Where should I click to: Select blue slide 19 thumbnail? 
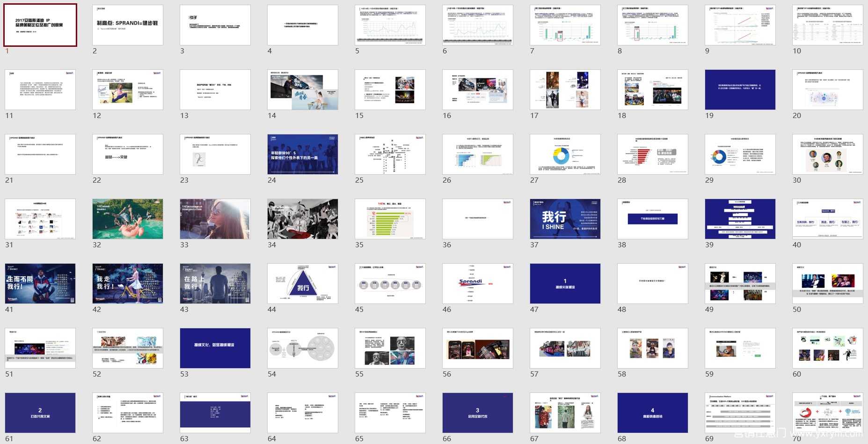(x=740, y=89)
